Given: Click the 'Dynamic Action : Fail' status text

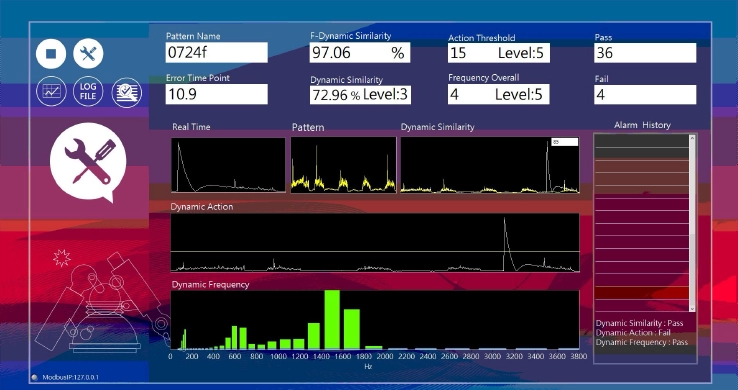Looking at the screenshot, I should point(633,333).
